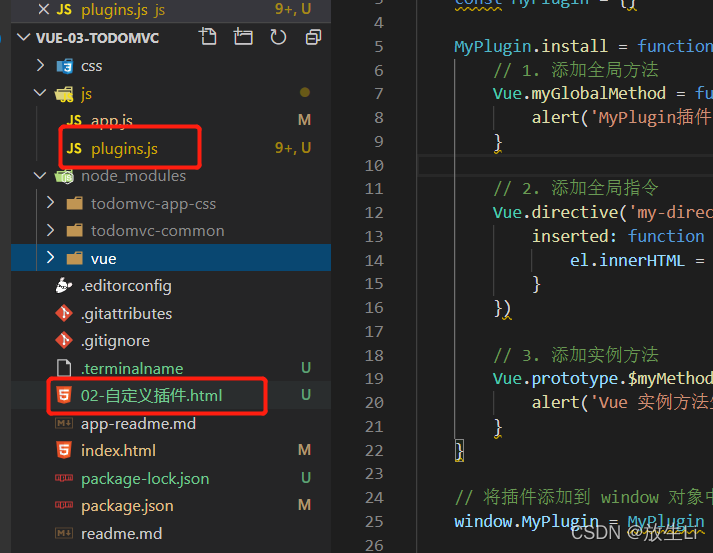Screen dimensions: 713x553
Task: Click the css folder icon
Action: pos(65,66)
